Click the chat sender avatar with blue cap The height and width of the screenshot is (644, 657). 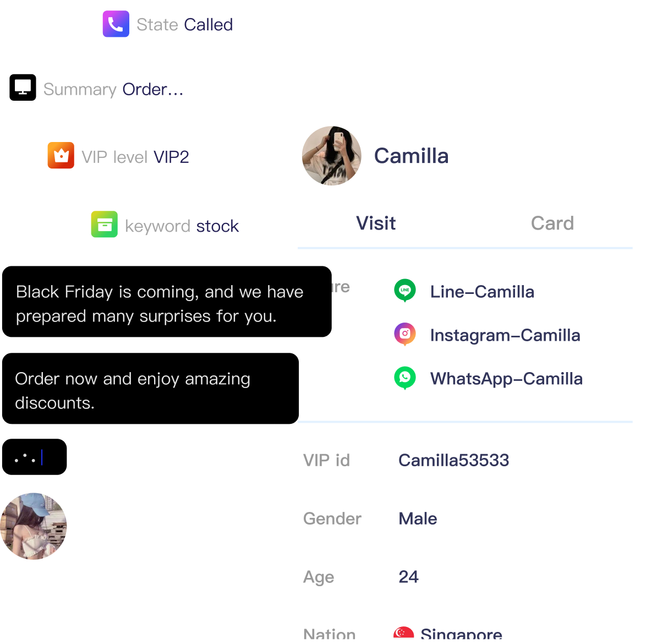point(34,526)
